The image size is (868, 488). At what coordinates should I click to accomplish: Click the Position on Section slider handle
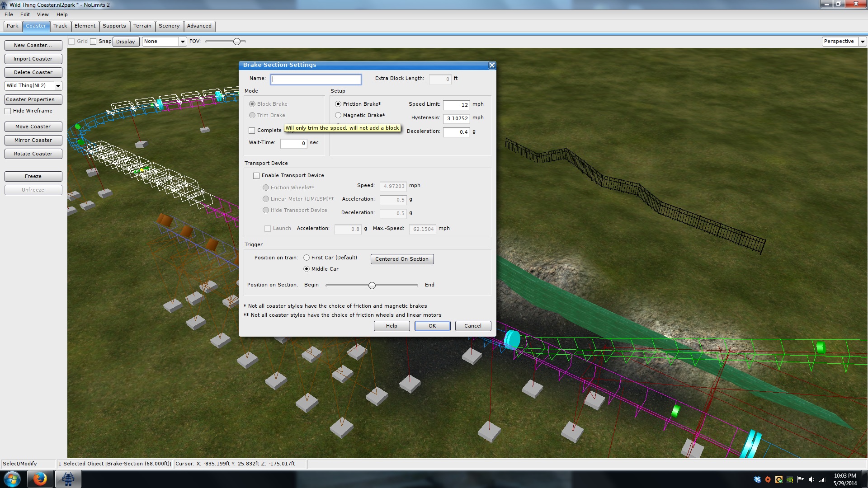pyautogui.click(x=372, y=285)
